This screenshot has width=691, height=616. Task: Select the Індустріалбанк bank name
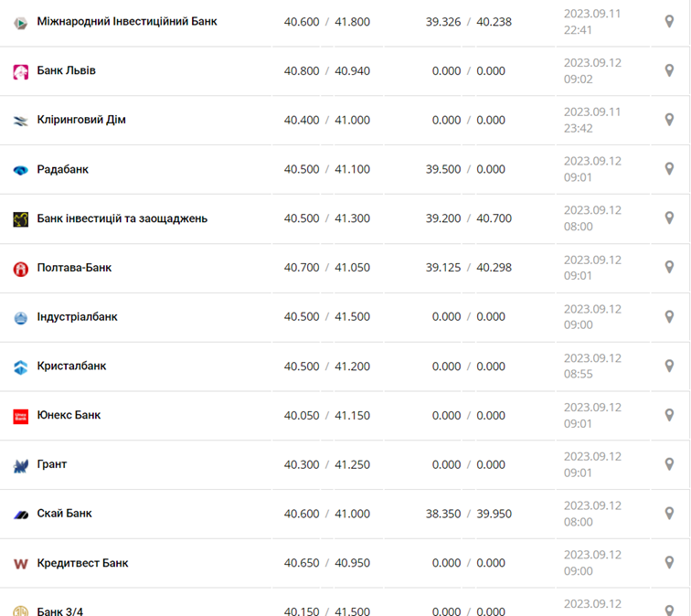point(77,317)
